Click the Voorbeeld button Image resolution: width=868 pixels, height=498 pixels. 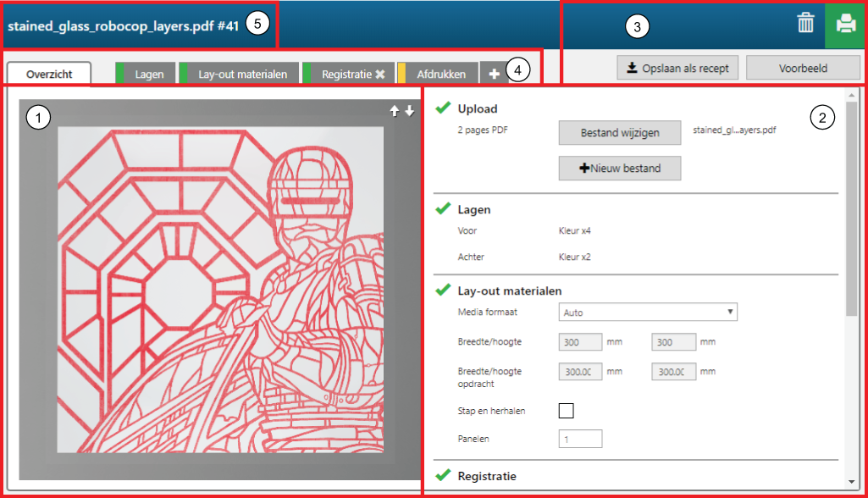pyautogui.click(x=804, y=68)
